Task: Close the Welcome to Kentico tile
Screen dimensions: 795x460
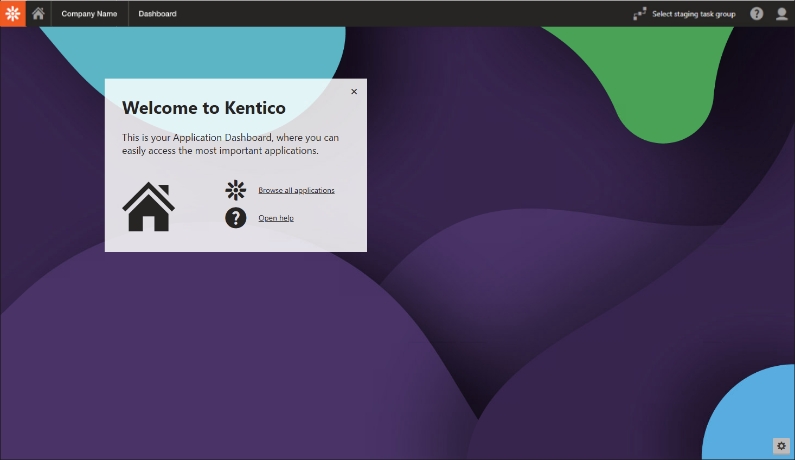Action: (354, 92)
